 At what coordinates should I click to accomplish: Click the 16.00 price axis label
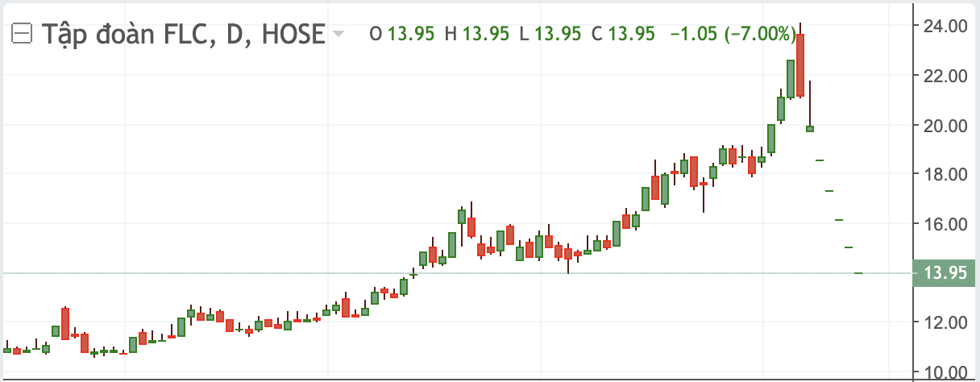click(x=945, y=224)
